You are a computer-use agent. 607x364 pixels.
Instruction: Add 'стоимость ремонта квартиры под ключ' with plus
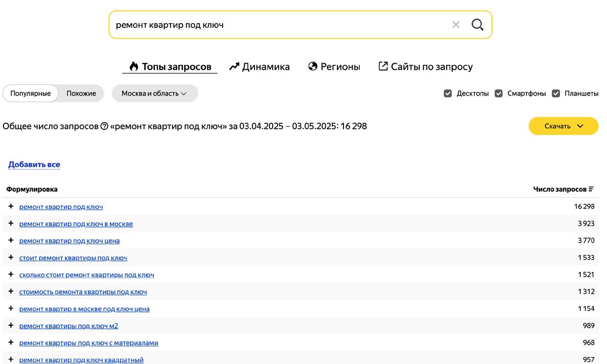click(11, 291)
